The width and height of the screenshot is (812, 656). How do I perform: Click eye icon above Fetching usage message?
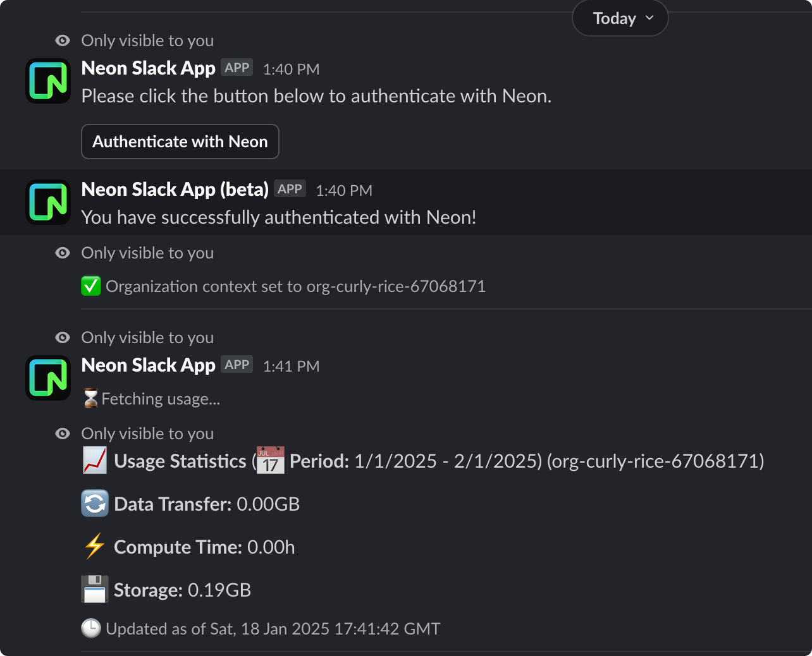[x=63, y=337]
